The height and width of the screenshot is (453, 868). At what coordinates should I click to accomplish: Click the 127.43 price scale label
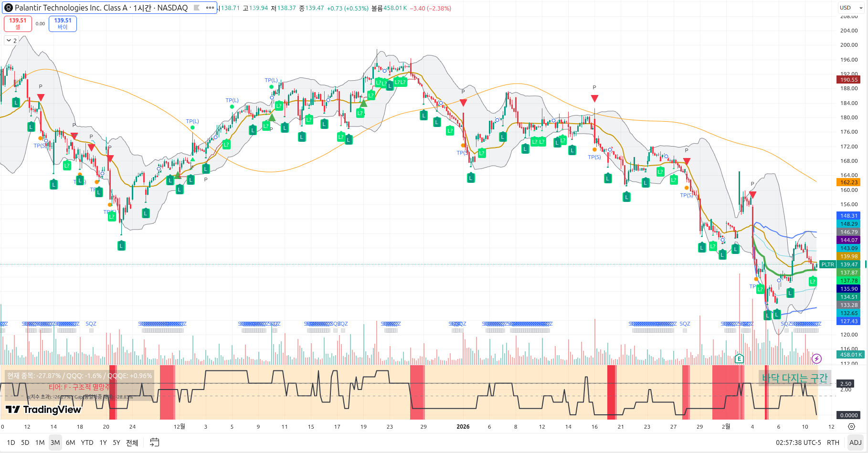click(849, 321)
